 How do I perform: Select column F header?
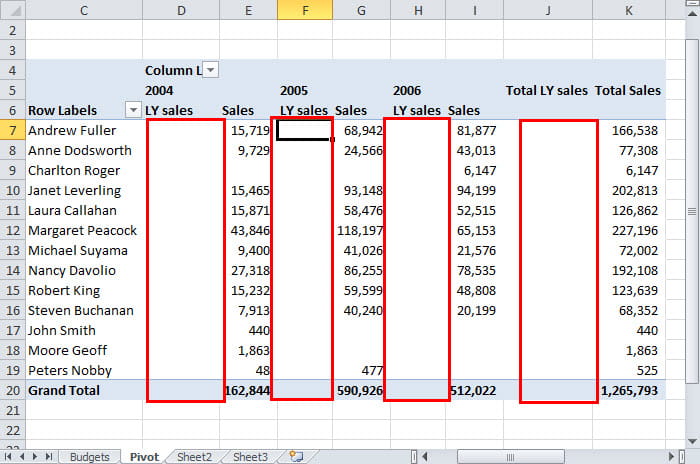304,10
